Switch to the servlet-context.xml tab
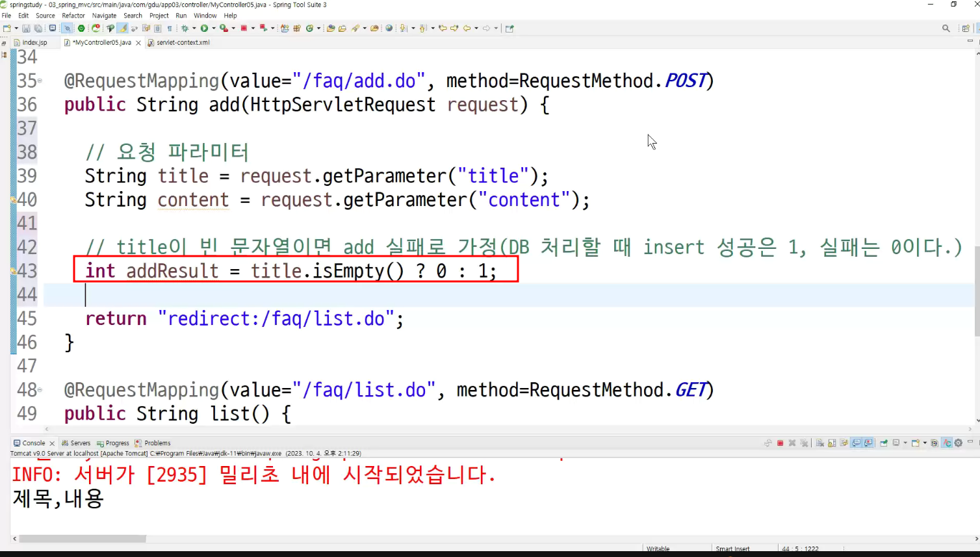The width and height of the screenshot is (980, 557). pyautogui.click(x=178, y=42)
